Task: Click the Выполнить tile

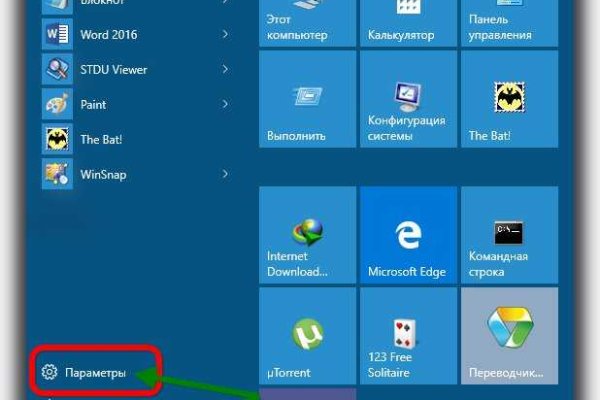Action: click(307, 100)
